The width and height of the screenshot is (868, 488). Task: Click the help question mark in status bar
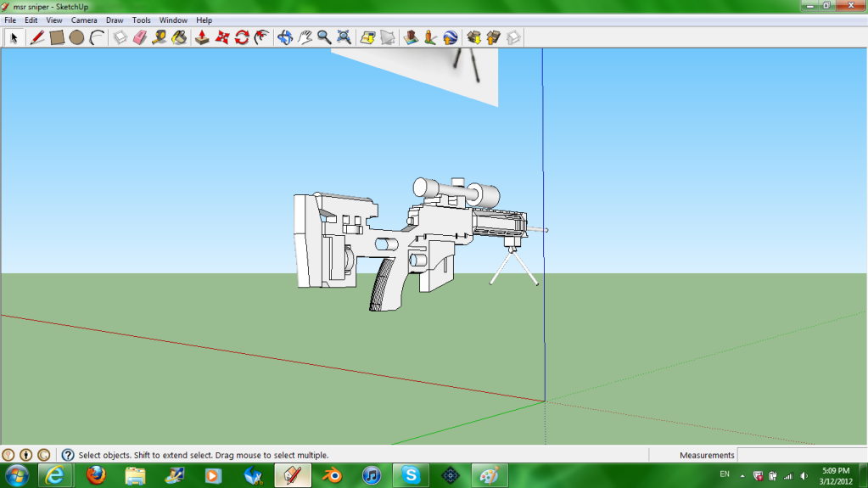[68, 455]
